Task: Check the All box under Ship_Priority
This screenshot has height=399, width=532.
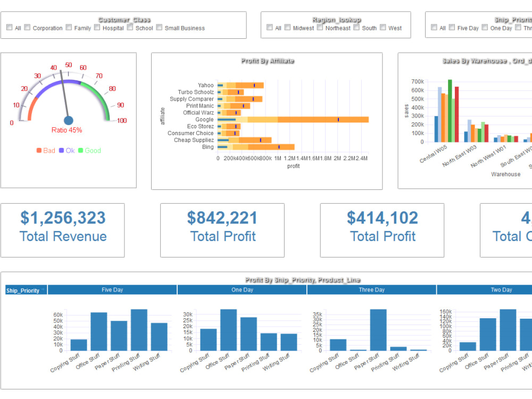Action: [x=434, y=27]
